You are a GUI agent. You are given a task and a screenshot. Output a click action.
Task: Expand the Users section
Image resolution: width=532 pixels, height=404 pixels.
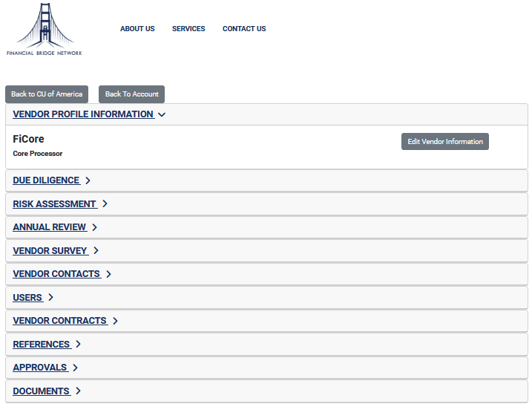coord(28,297)
